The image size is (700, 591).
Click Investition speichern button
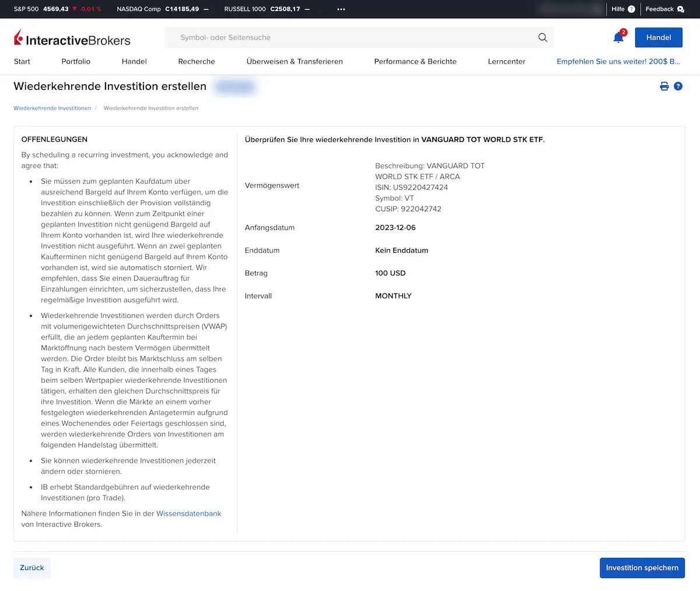click(x=642, y=568)
